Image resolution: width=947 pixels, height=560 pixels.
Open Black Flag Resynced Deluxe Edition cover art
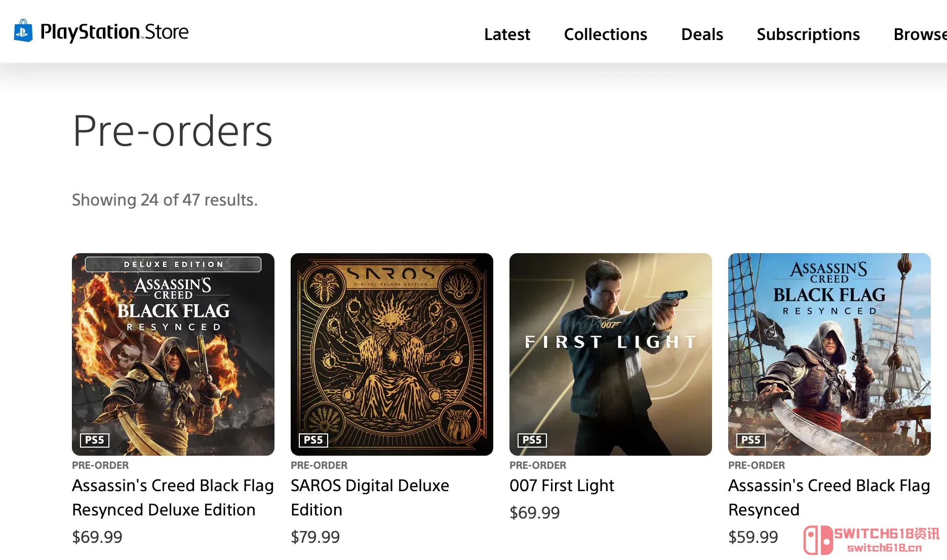click(x=173, y=354)
